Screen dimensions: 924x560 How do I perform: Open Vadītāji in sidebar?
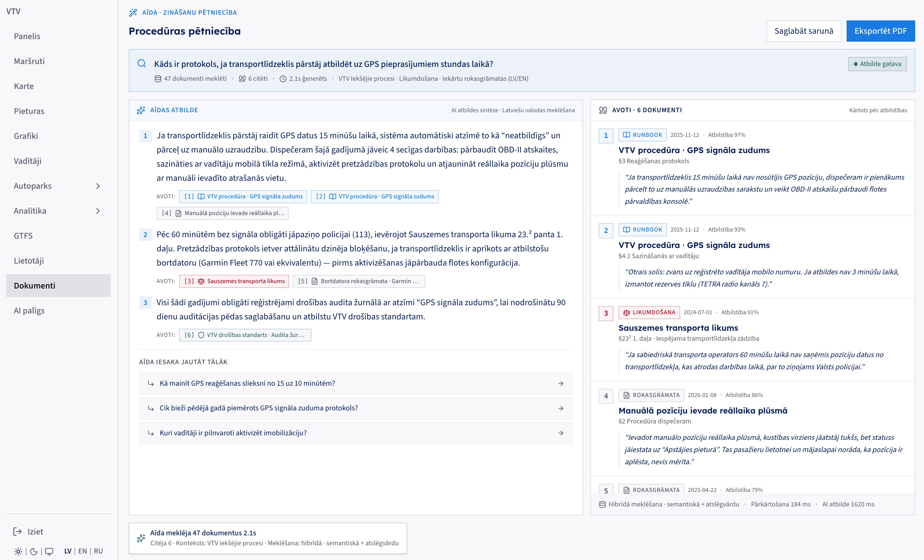point(58,161)
